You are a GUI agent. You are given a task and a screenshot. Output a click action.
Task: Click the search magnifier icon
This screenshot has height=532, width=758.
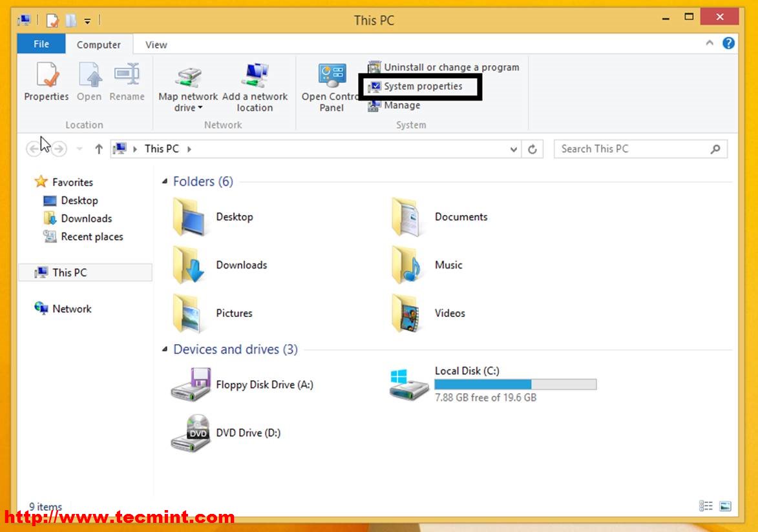[715, 149]
